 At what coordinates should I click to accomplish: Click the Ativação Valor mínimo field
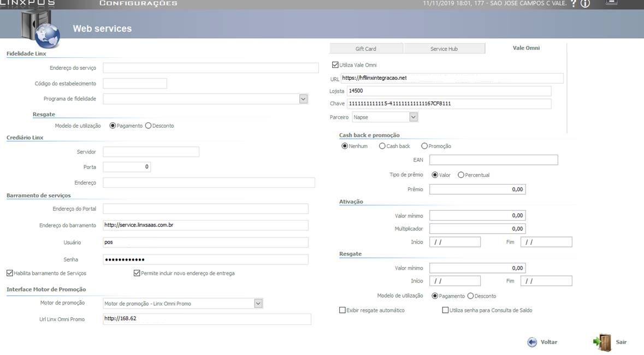point(477,215)
